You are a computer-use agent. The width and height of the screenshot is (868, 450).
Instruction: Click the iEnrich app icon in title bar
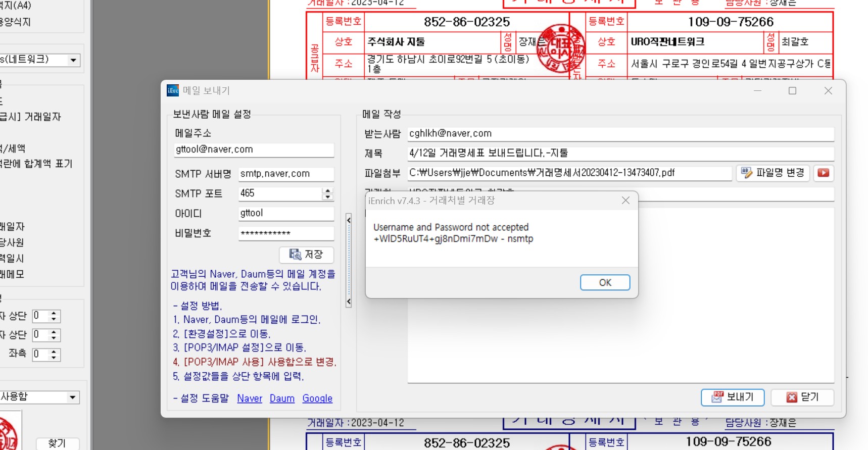[173, 90]
